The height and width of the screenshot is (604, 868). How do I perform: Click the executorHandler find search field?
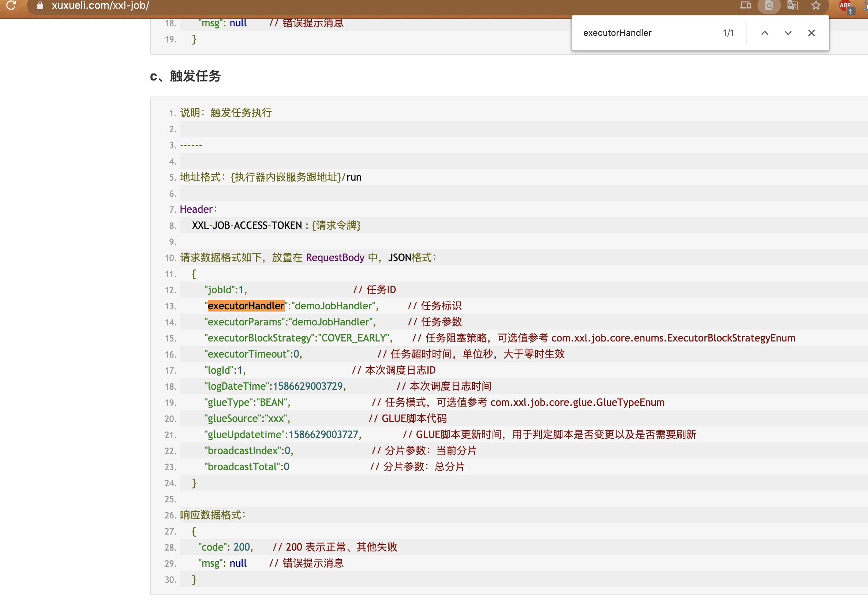click(x=643, y=33)
